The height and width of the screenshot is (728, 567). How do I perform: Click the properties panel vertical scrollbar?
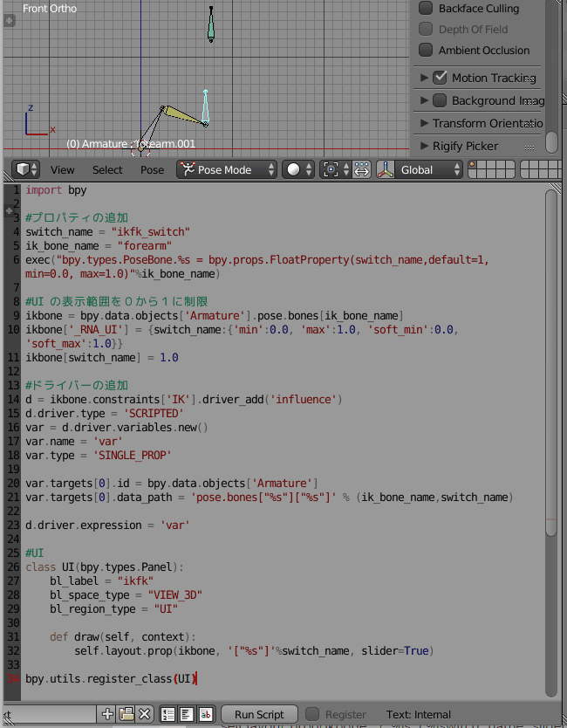pyautogui.click(x=551, y=142)
